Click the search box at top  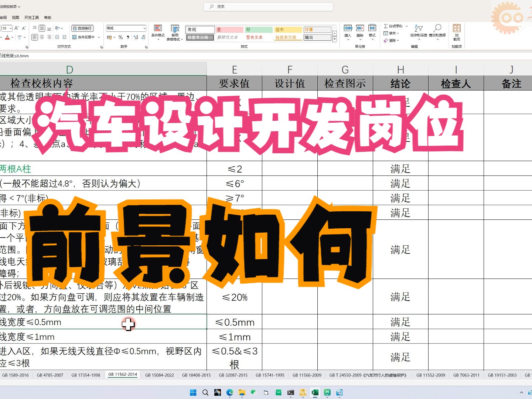pyautogui.click(x=268, y=7)
